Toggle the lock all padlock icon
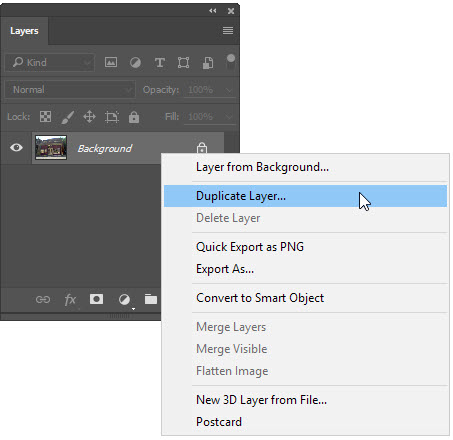453x440 pixels. coord(134,117)
